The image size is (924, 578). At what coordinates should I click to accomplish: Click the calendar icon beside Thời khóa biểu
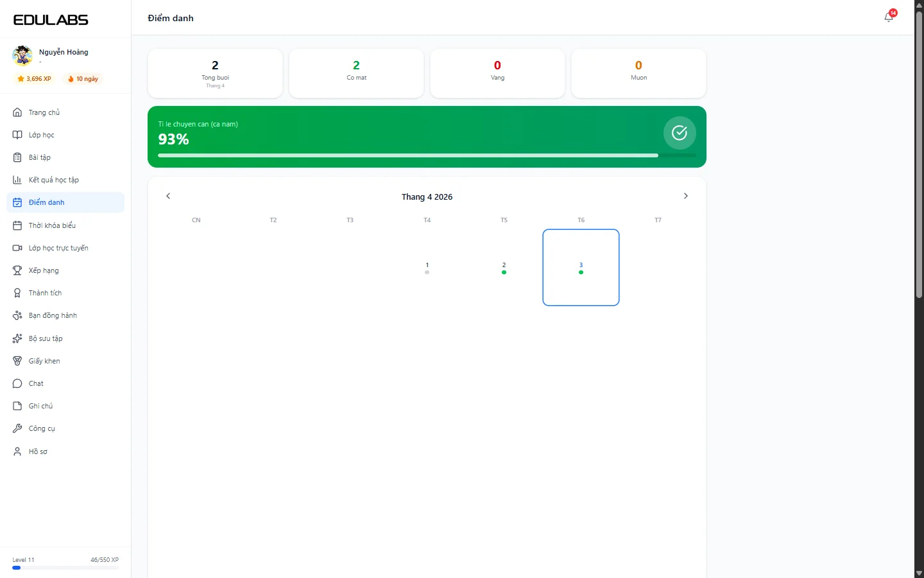click(17, 225)
